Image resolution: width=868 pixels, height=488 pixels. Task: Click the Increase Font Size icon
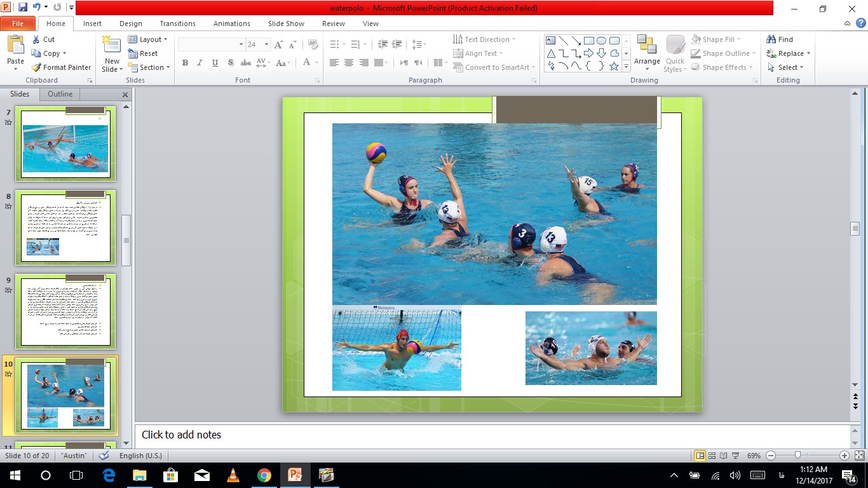279,44
